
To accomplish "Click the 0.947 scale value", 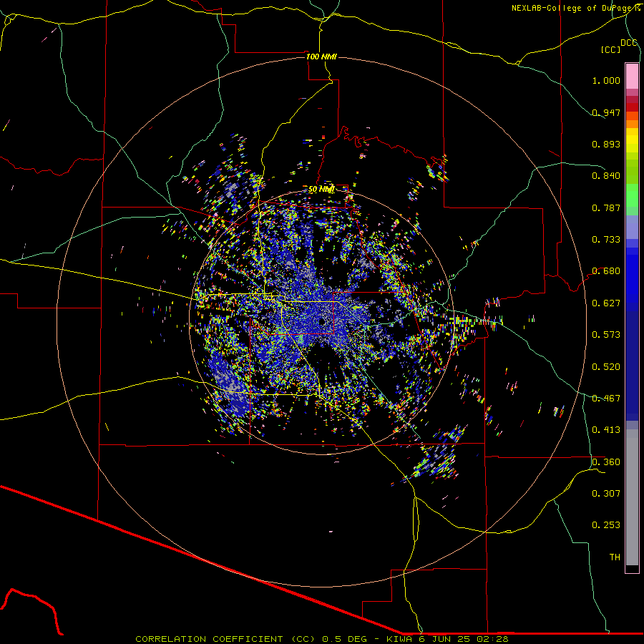I will [606, 112].
